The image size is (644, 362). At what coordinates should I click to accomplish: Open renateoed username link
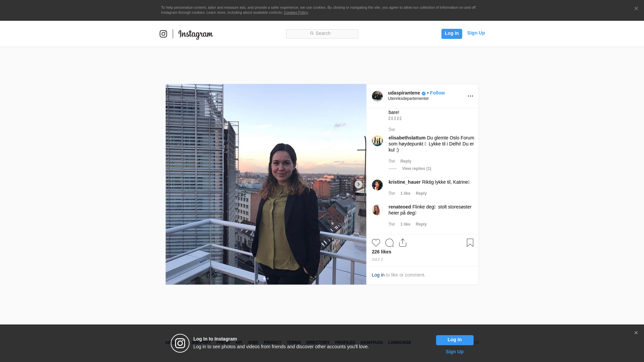[x=400, y=207]
